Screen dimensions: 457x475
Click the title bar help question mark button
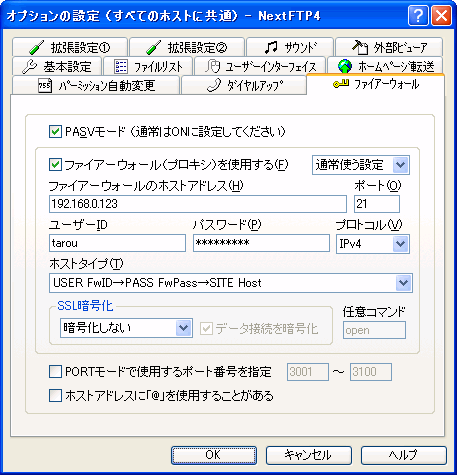tap(418, 15)
